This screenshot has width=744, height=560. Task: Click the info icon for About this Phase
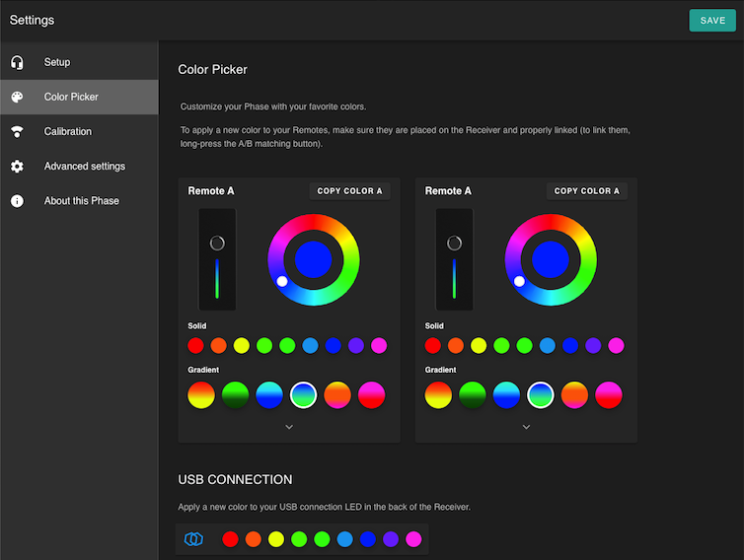17,201
